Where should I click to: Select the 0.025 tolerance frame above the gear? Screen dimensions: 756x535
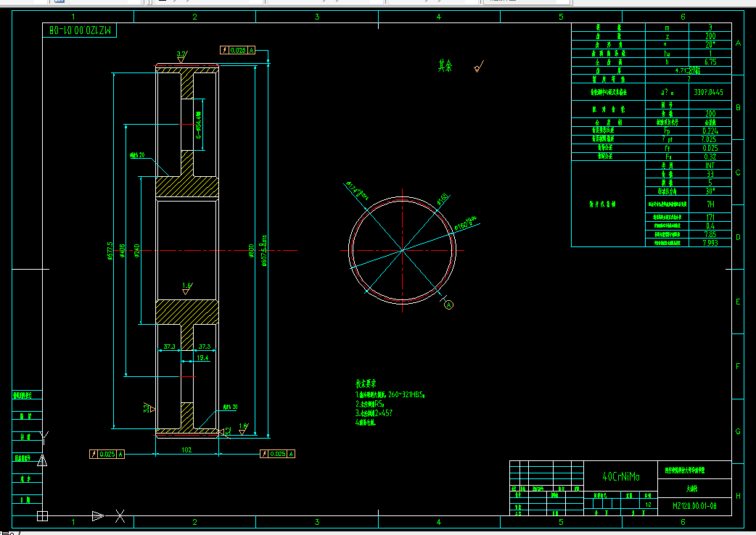pyautogui.click(x=237, y=50)
